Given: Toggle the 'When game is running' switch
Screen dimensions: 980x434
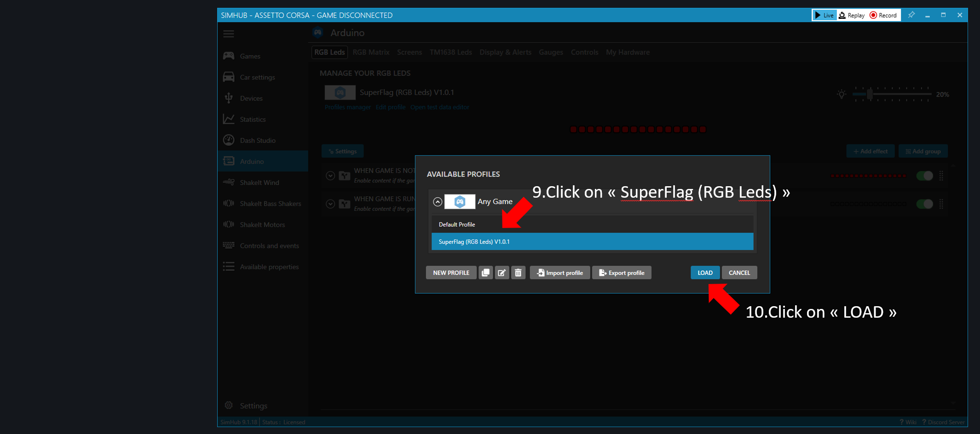Looking at the screenshot, I should tap(924, 204).
